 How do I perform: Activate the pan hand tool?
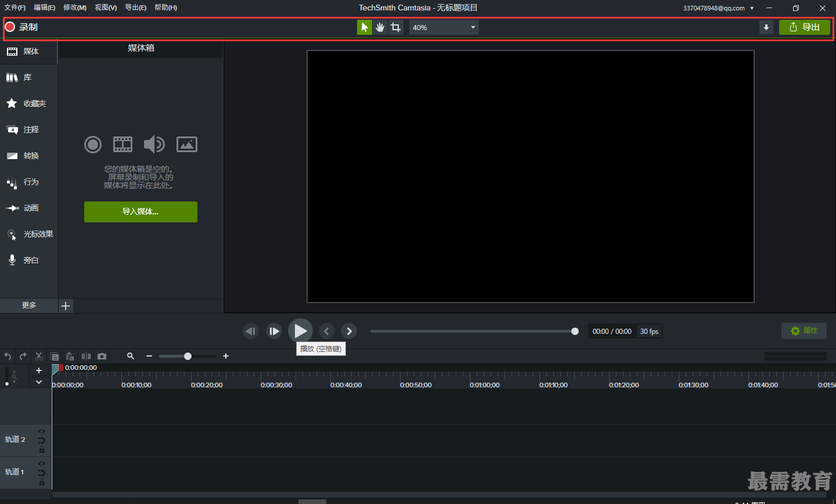(380, 27)
